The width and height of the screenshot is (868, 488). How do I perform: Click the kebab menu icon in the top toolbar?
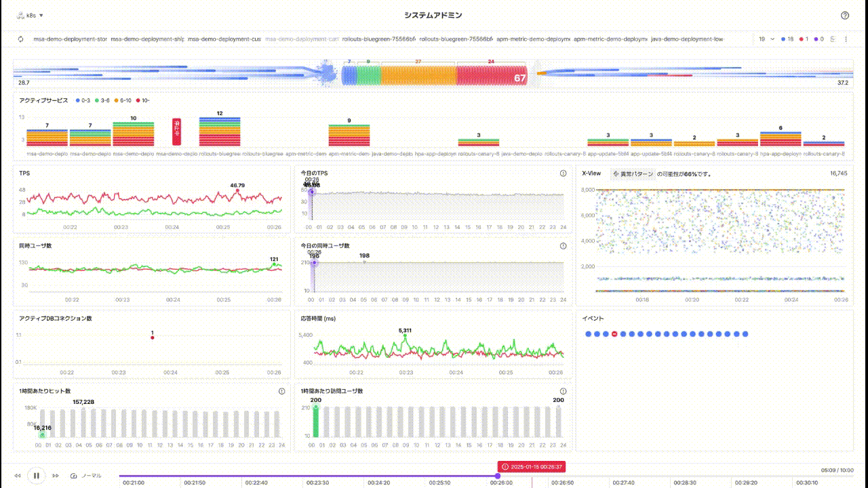point(846,39)
